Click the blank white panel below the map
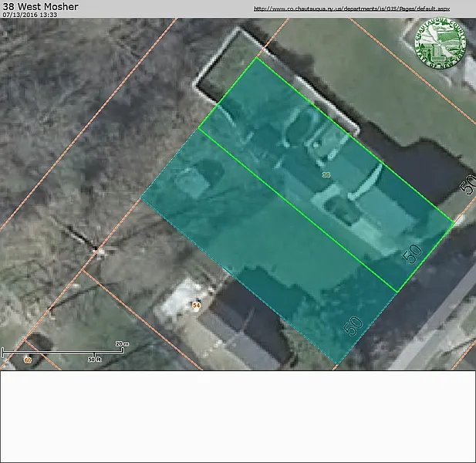The image size is (476, 463). 238,417
